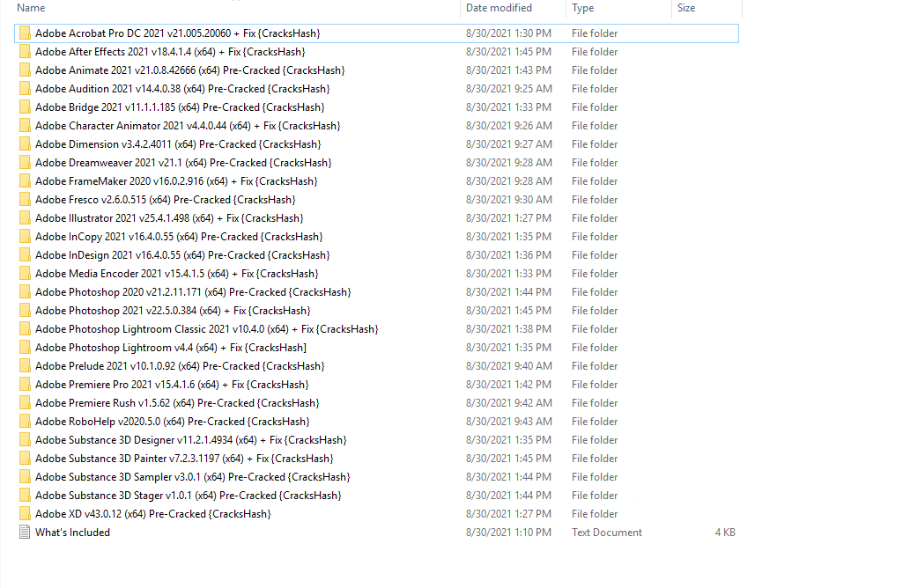Click the Adobe Bridge 2021 folder icon

tap(25, 107)
